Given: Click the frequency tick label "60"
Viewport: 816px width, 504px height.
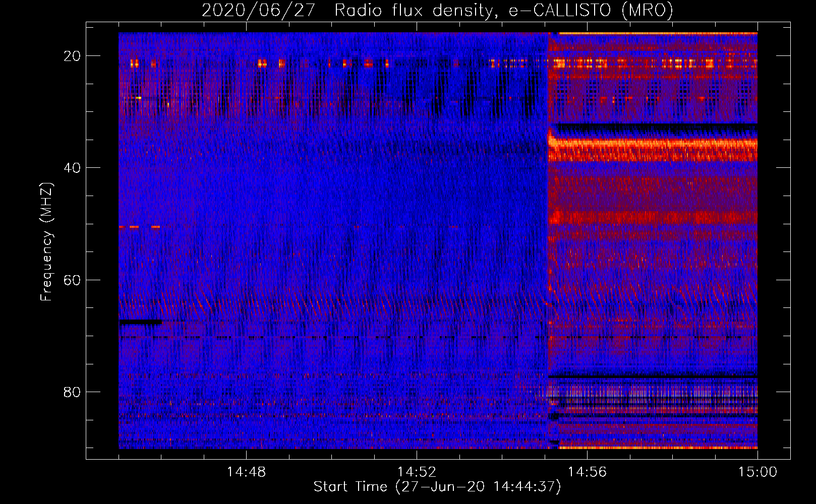Looking at the screenshot, I should point(72,280).
